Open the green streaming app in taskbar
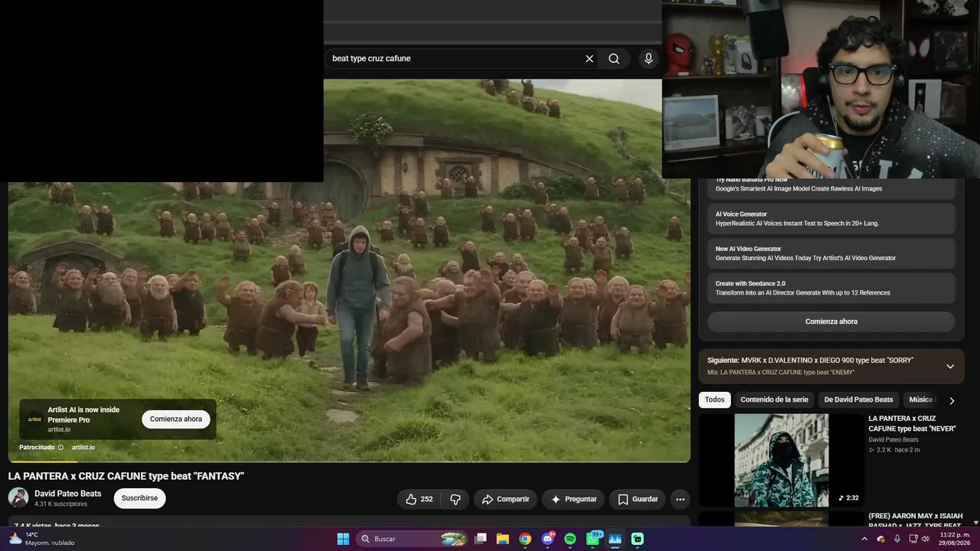This screenshot has height=551, width=980. 638,539
